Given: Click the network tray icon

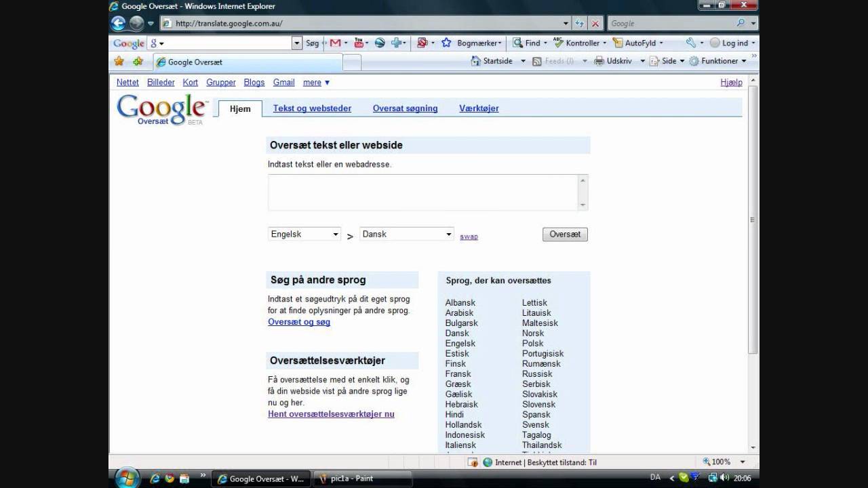Looking at the screenshot, I should click(x=713, y=478).
